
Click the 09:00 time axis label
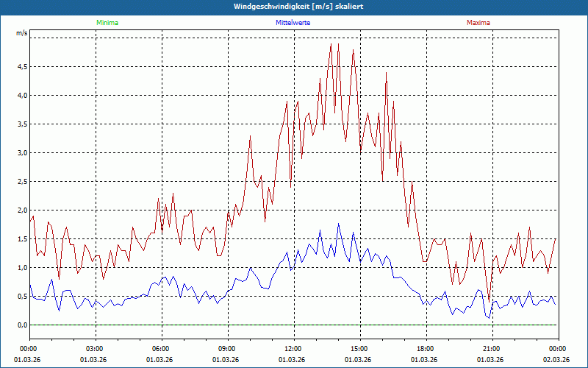pyautogui.click(x=228, y=349)
